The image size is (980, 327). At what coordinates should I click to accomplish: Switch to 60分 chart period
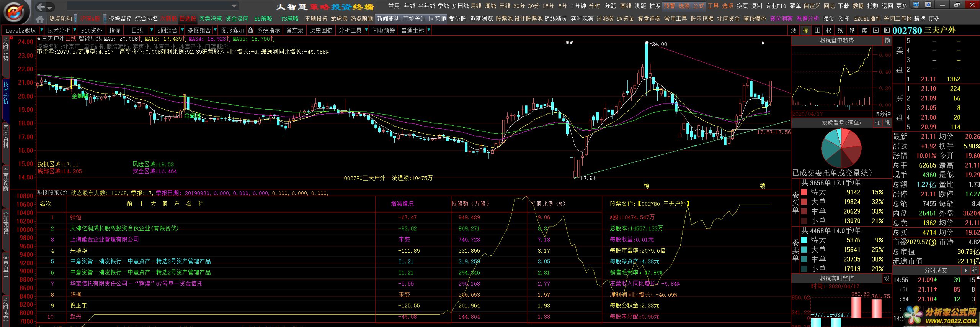pyautogui.click(x=519, y=6)
